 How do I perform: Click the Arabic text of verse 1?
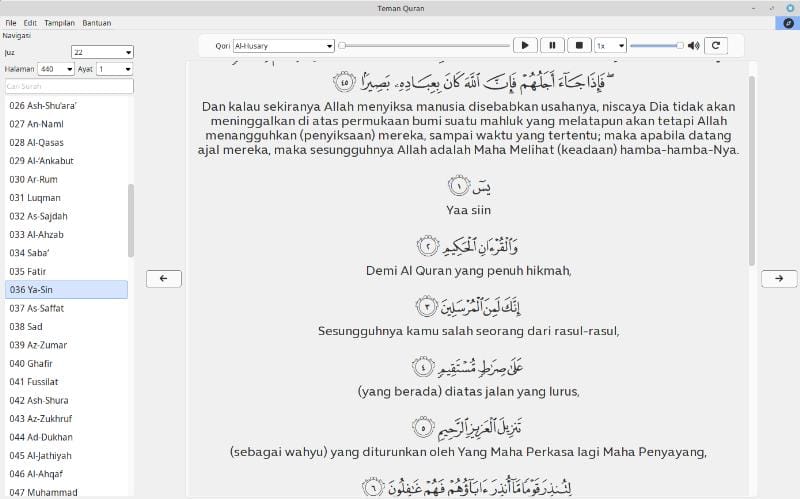tap(470, 186)
